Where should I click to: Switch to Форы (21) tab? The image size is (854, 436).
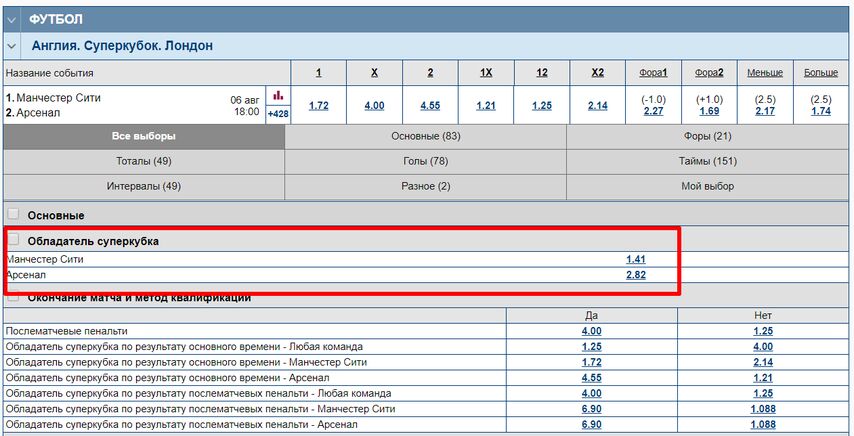(x=707, y=137)
